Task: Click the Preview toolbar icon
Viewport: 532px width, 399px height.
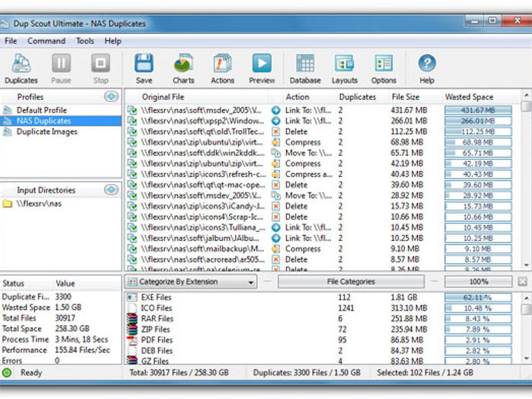Action: coord(261,63)
